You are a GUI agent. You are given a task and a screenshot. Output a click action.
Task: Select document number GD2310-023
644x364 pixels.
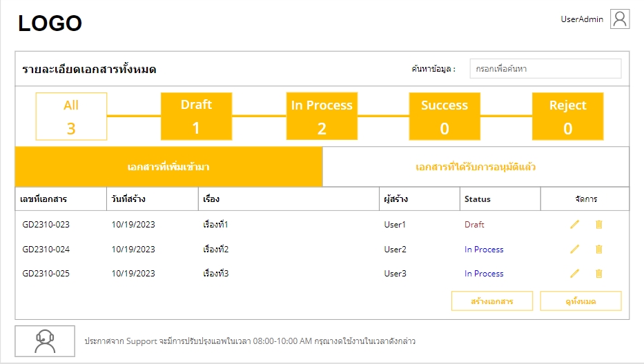(x=46, y=225)
